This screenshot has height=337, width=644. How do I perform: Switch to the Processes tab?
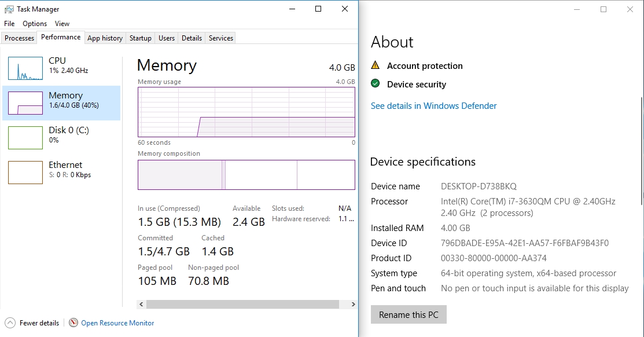click(19, 38)
